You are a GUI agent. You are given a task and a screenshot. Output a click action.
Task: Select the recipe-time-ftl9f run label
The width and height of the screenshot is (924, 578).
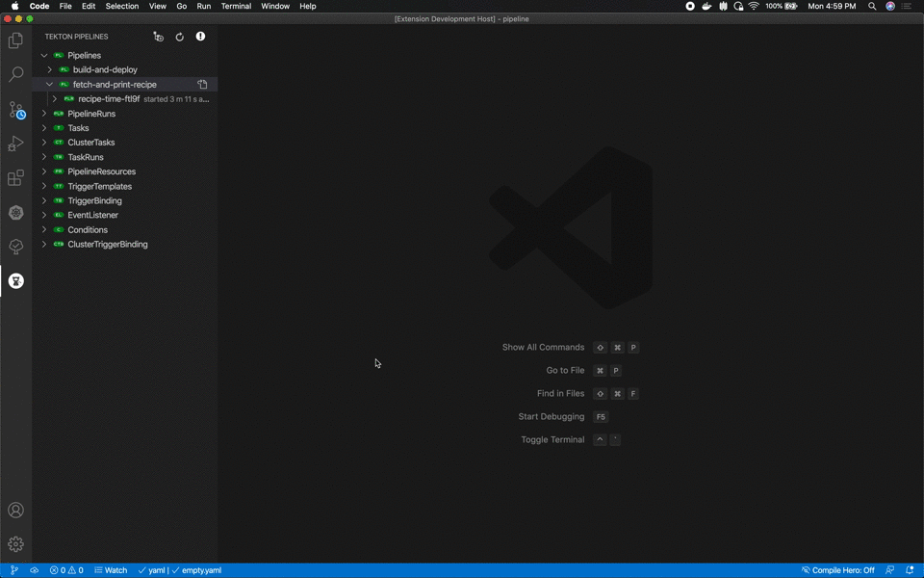(109, 99)
